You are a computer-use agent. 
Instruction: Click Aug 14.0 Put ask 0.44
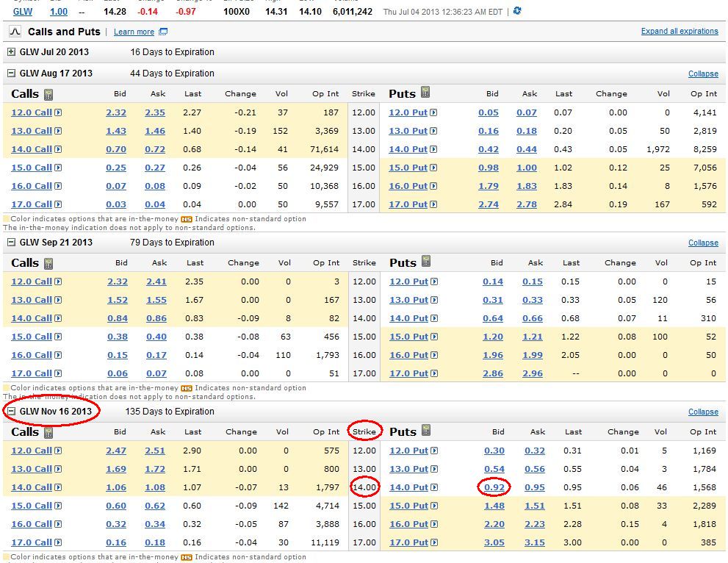click(x=527, y=149)
